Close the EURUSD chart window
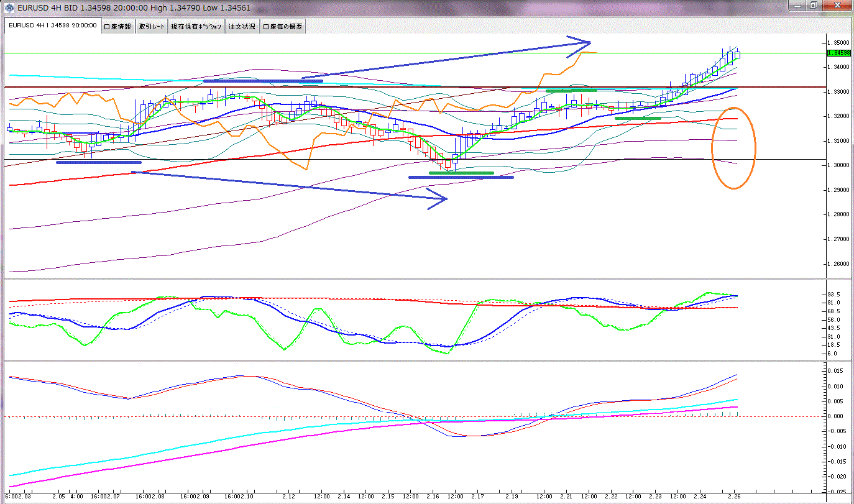 [x=836, y=5]
